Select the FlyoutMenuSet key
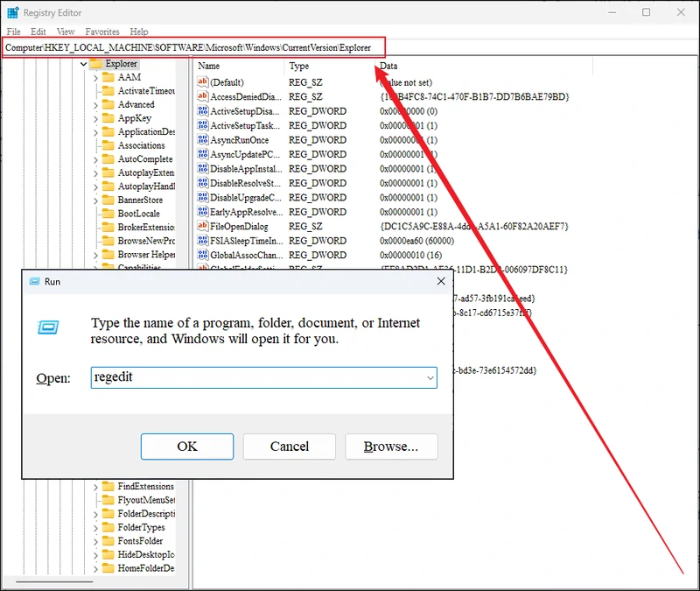This screenshot has width=700, height=591. coord(146,500)
